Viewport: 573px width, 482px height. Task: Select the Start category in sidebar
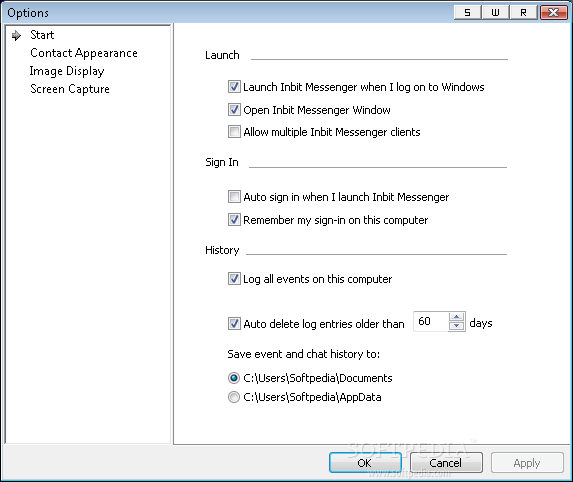click(x=42, y=35)
